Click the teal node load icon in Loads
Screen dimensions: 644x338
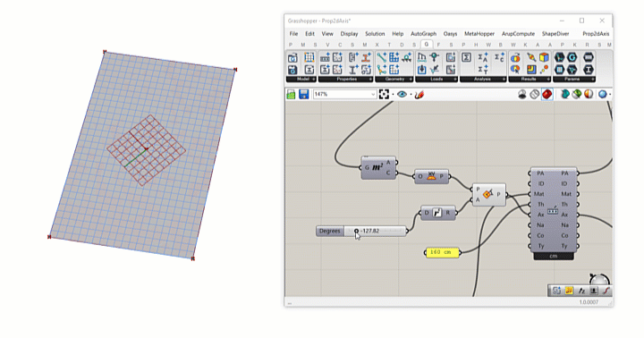(435, 58)
